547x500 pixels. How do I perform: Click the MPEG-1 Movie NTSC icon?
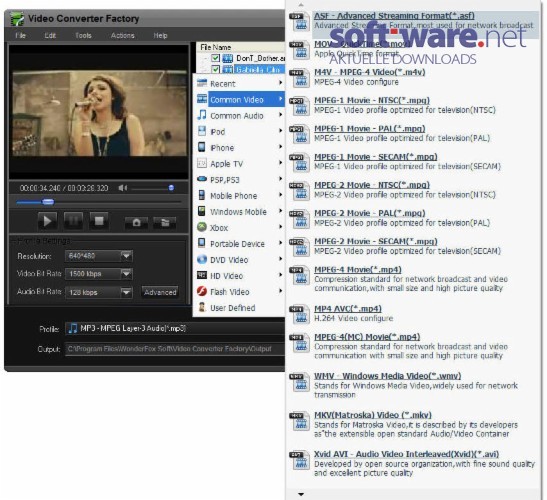(x=299, y=106)
